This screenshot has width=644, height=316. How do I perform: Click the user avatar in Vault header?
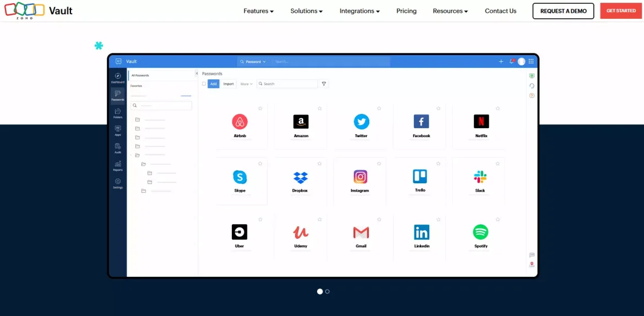(x=521, y=62)
